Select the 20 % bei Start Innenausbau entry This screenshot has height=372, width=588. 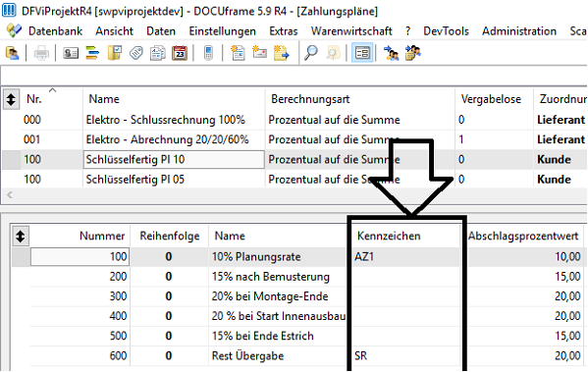point(278,316)
